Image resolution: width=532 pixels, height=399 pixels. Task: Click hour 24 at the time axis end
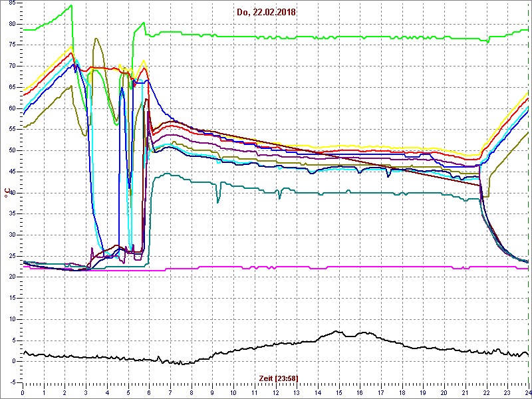point(527,392)
